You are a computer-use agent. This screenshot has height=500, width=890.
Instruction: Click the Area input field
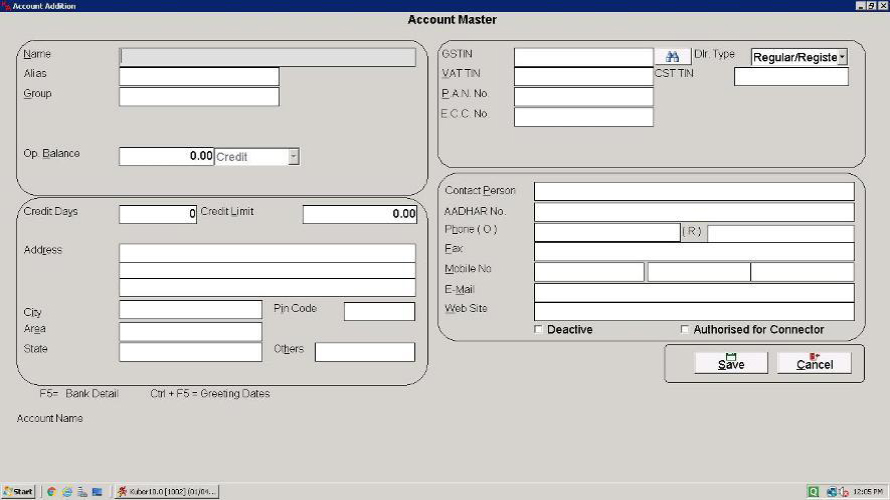pyautogui.click(x=191, y=331)
